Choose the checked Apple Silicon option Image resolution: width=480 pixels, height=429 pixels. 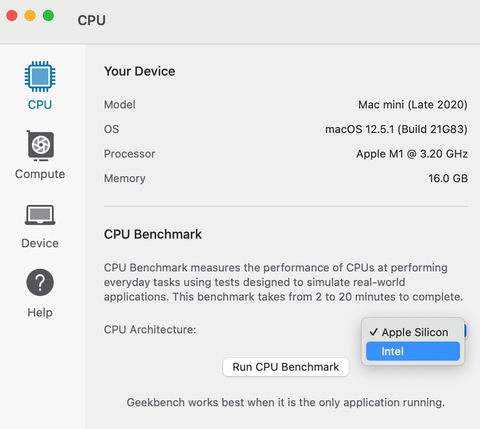tap(413, 332)
